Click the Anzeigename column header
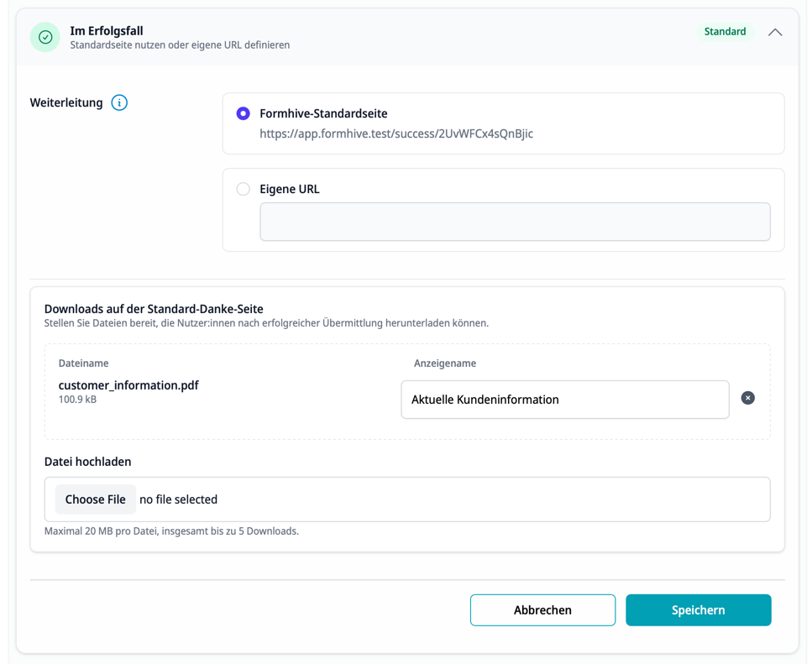This screenshot has width=812, height=664. tap(445, 363)
